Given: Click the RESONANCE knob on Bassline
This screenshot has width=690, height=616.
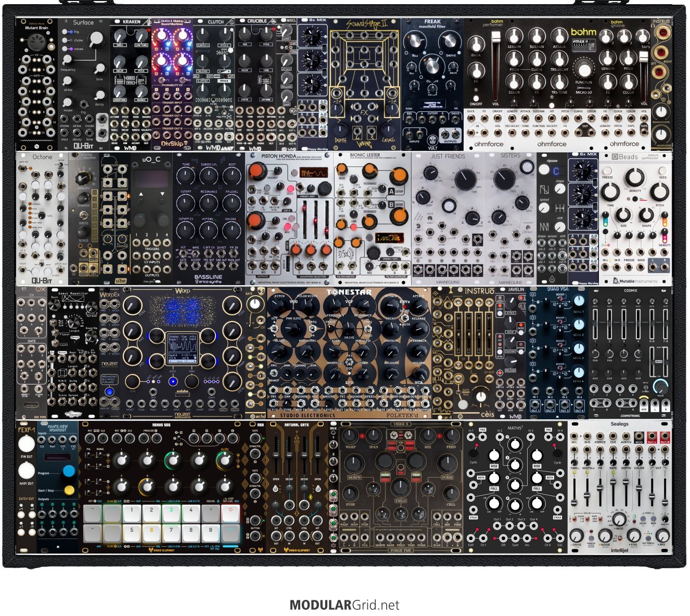Looking at the screenshot, I should [x=209, y=203].
